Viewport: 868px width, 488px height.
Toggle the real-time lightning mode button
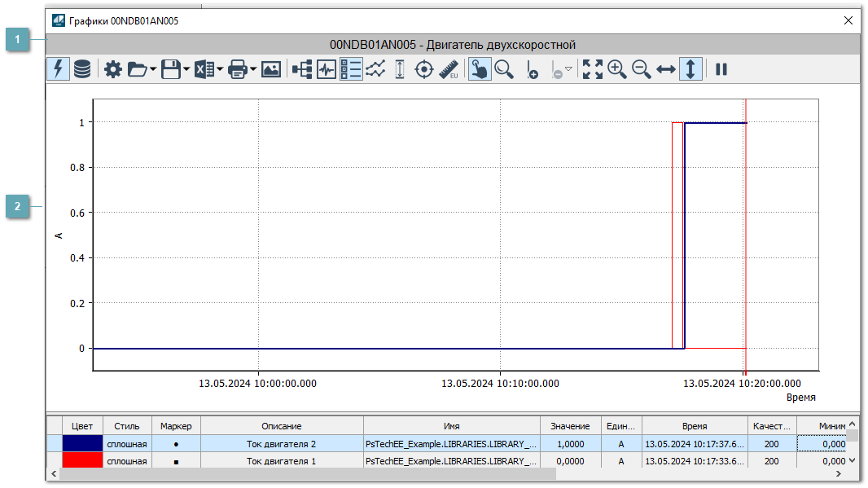[x=58, y=70]
